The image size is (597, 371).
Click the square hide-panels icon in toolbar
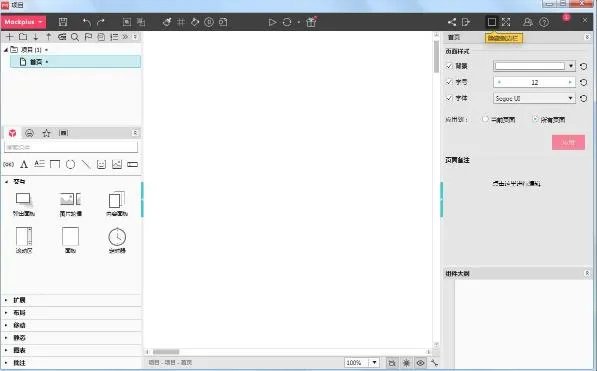click(x=492, y=22)
